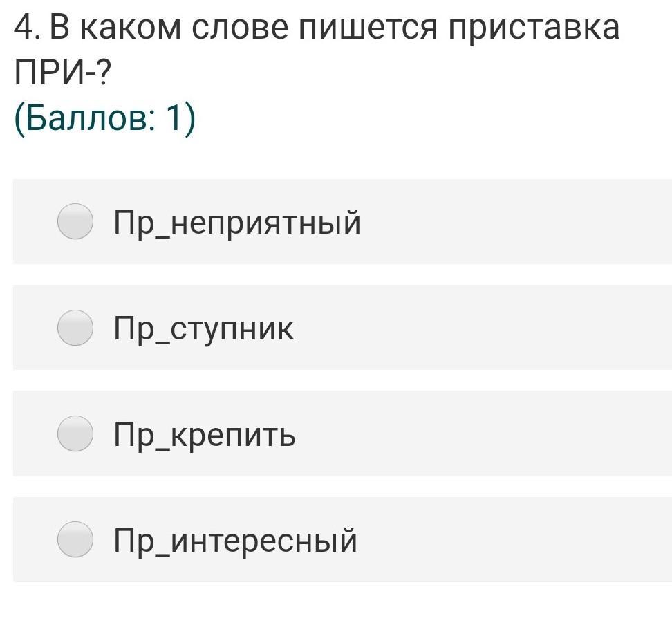Click the question text about приставка
672x643 pixels.
316,28
